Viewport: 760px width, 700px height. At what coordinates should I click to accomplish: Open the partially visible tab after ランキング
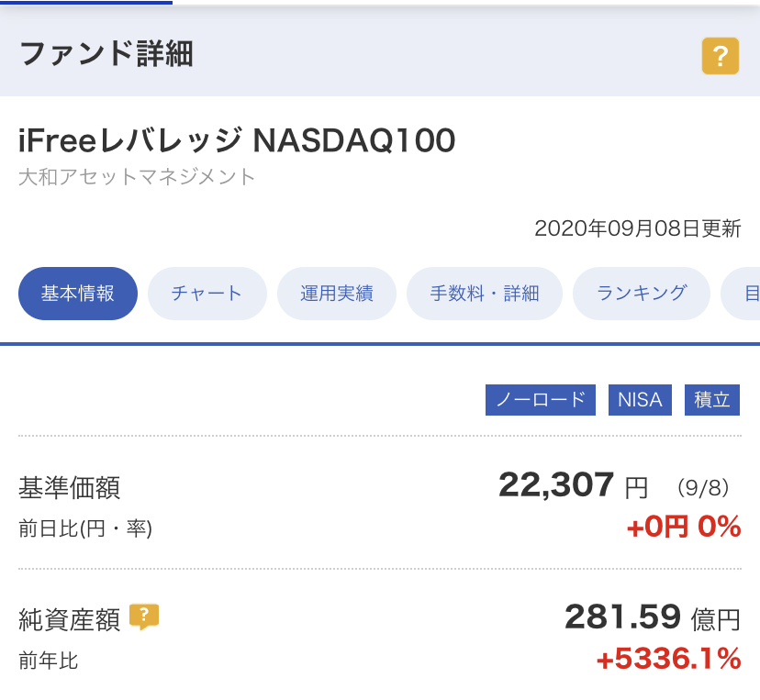click(x=742, y=293)
